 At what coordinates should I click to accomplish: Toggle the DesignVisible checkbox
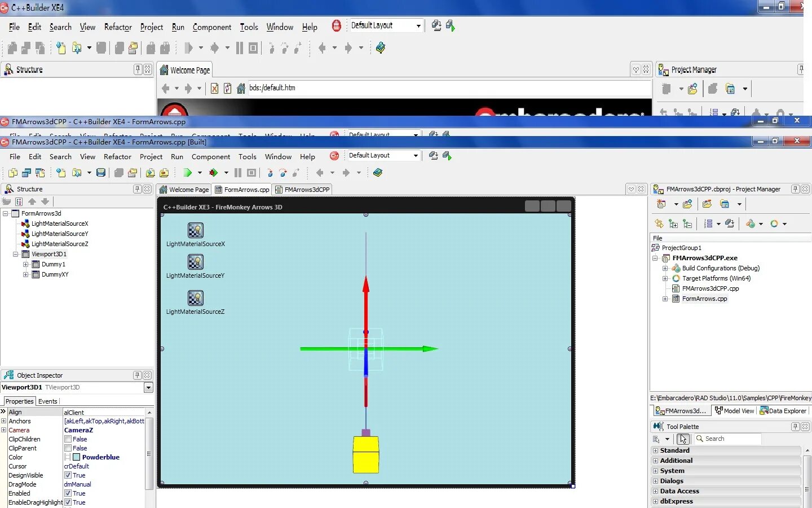68,475
